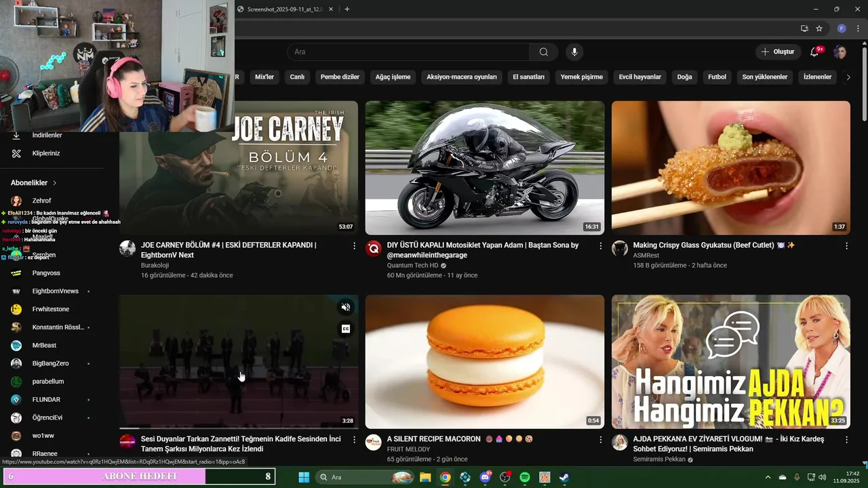Toggle microphone tray icon
Viewport: 868px width, 488px height.
(797, 477)
